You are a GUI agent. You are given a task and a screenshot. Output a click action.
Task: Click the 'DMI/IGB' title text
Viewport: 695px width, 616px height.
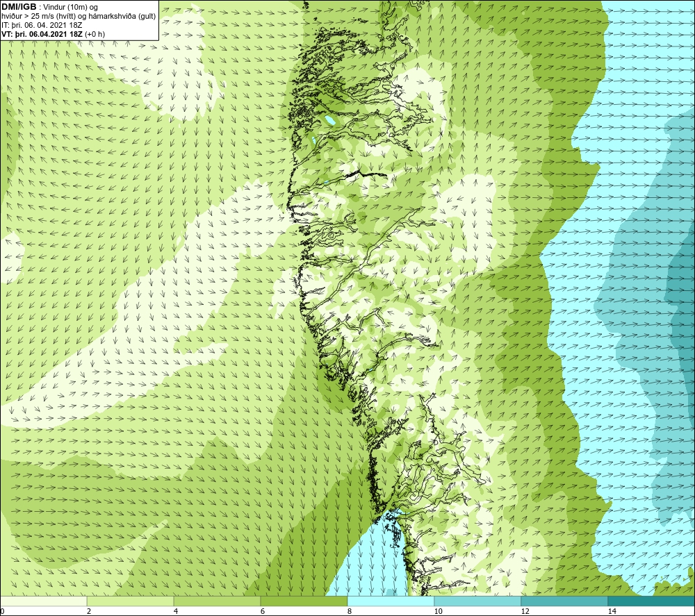click(x=19, y=7)
